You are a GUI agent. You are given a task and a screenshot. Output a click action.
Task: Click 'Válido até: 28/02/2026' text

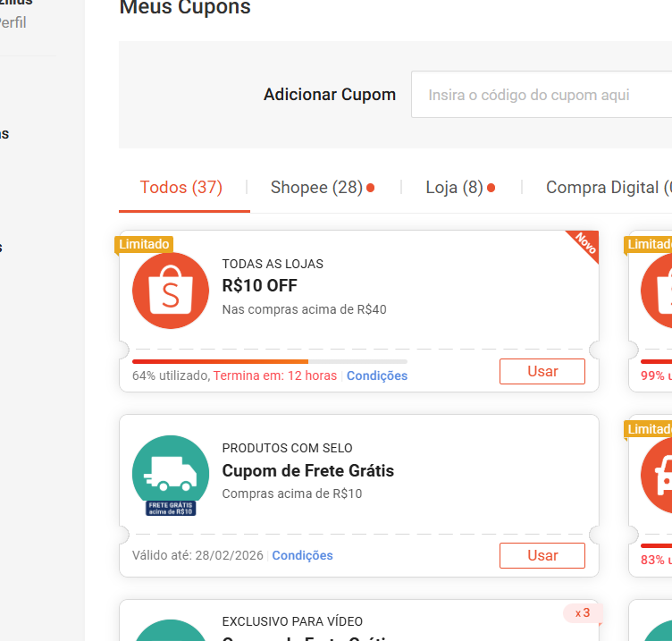click(x=197, y=555)
